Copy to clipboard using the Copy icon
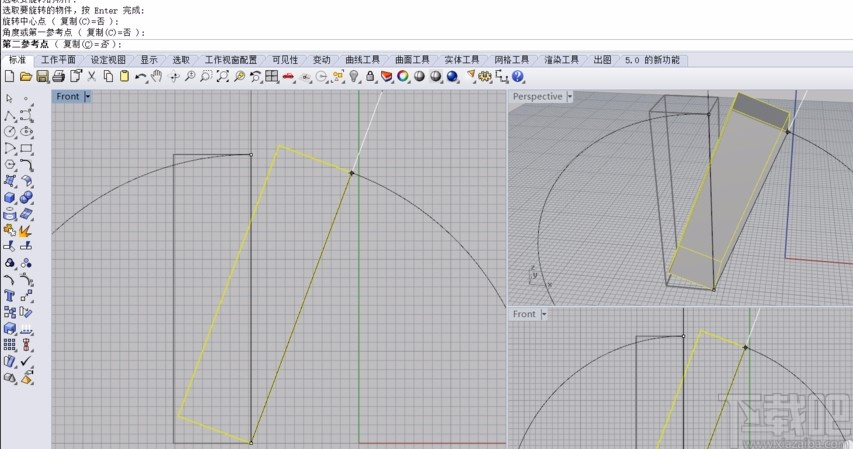Screen dimensions: 853x449 click(108, 77)
